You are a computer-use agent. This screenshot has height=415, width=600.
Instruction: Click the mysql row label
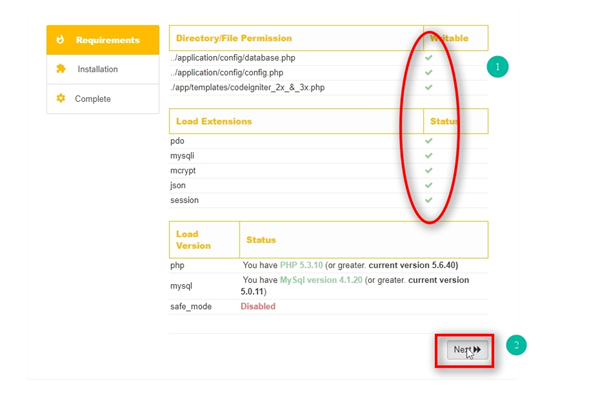point(181,286)
